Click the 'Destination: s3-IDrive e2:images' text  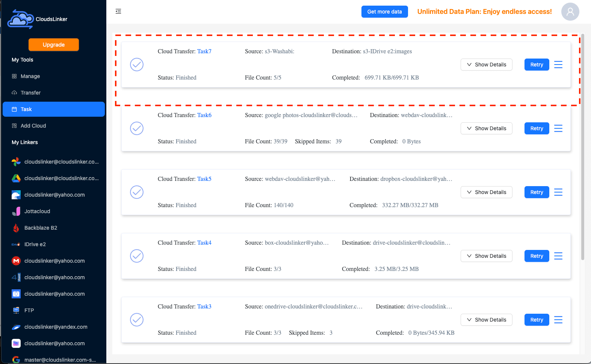point(372,51)
